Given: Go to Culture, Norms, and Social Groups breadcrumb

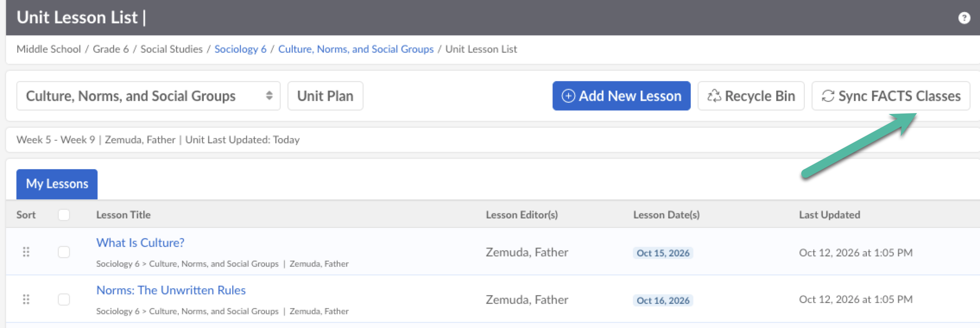Looking at the screenshot, I should [x=356, y=49].
